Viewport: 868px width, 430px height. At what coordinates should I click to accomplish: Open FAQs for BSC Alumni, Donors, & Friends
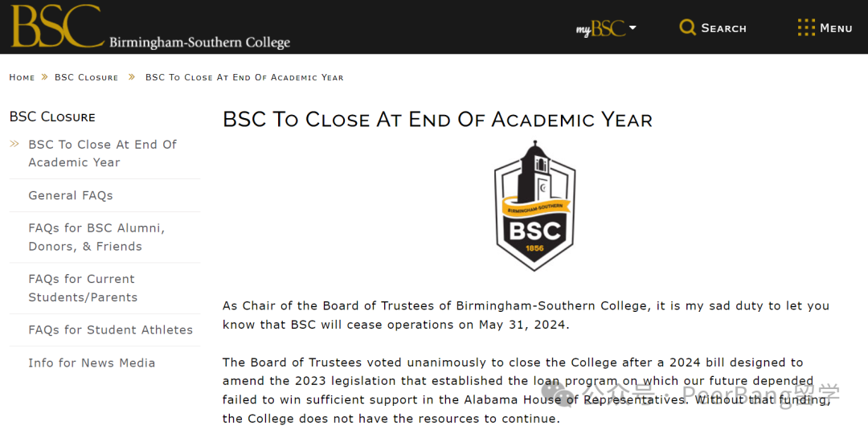97,237
